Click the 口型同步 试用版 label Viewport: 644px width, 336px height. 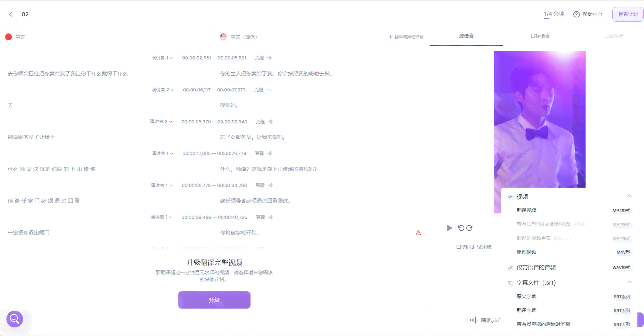[474, 247]
